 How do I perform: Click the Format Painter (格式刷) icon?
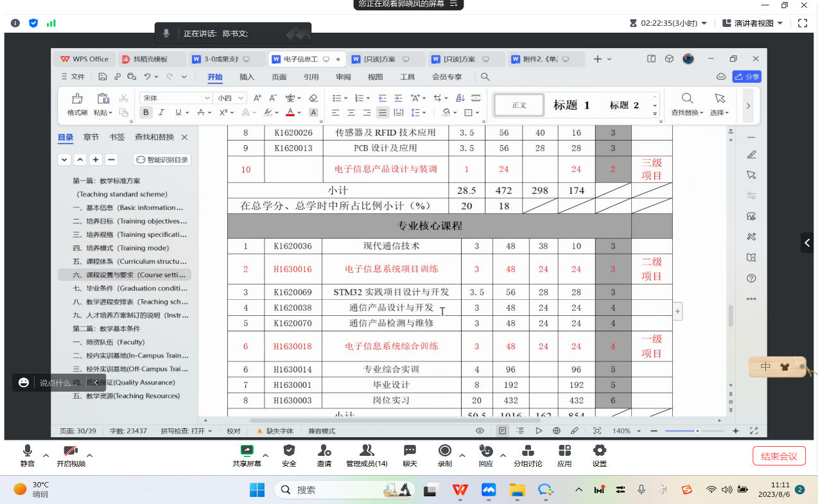[x=77, y=99]
